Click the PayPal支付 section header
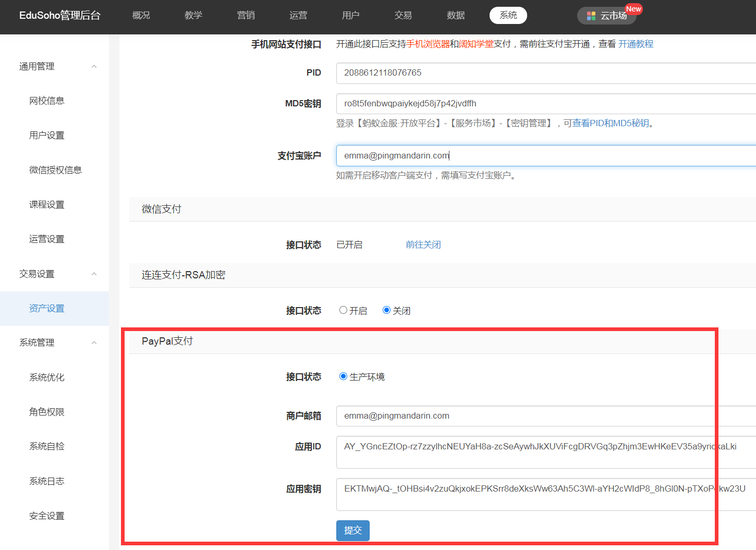This screenshot has width=756, height=550. (x=443, y=341)
